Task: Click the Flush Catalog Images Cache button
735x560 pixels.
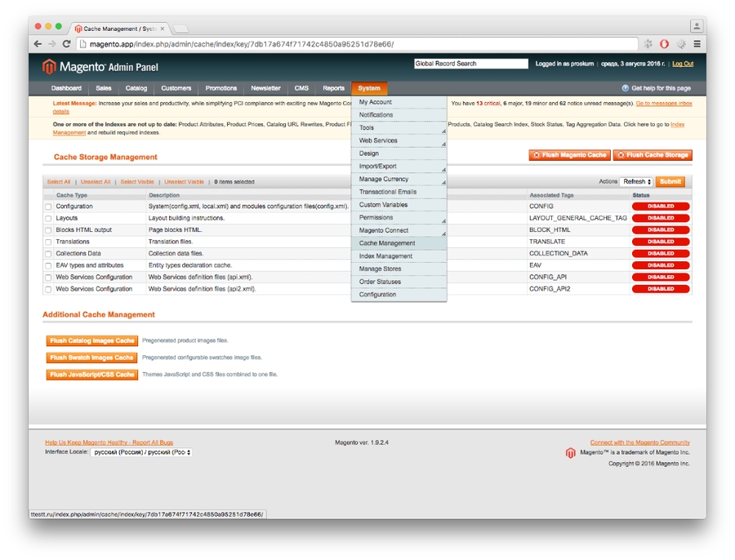Action: (91, 341)
